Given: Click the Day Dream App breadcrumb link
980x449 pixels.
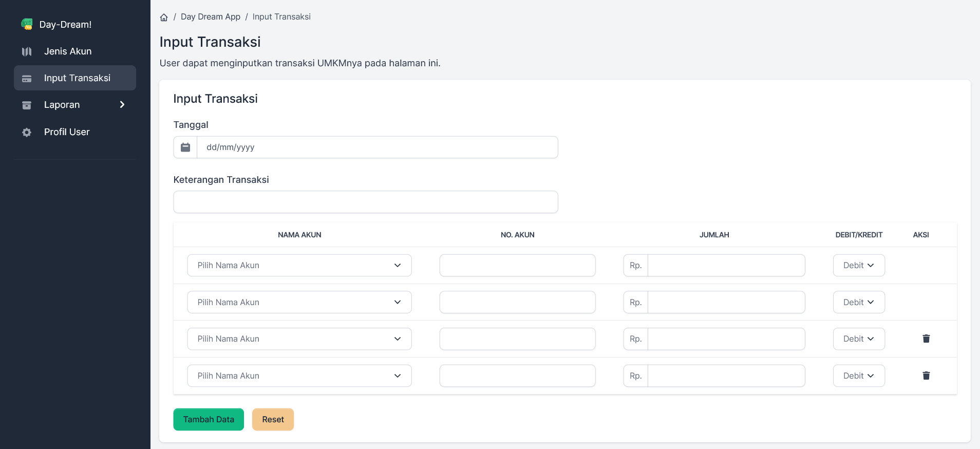Looking at the screenshot, I should point(211,17).
